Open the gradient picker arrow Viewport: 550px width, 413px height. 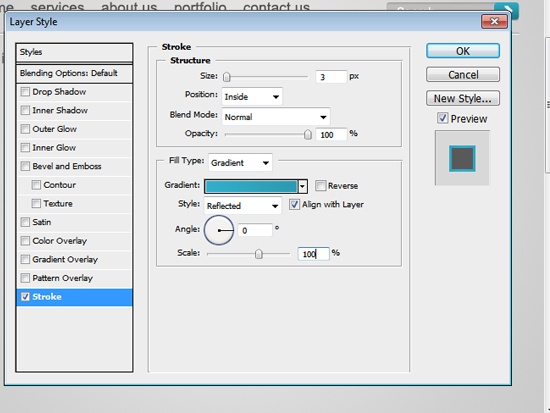(x=302, y=187)
